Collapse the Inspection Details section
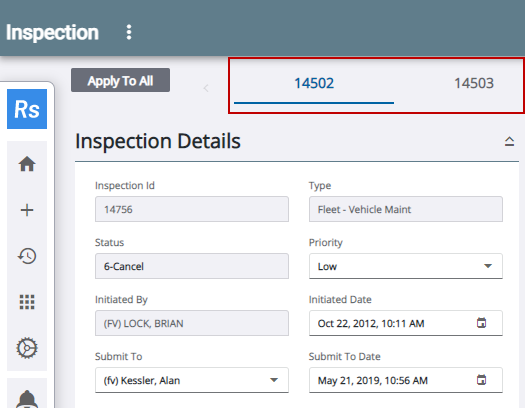Screen dimensions: 525x408 509,141
